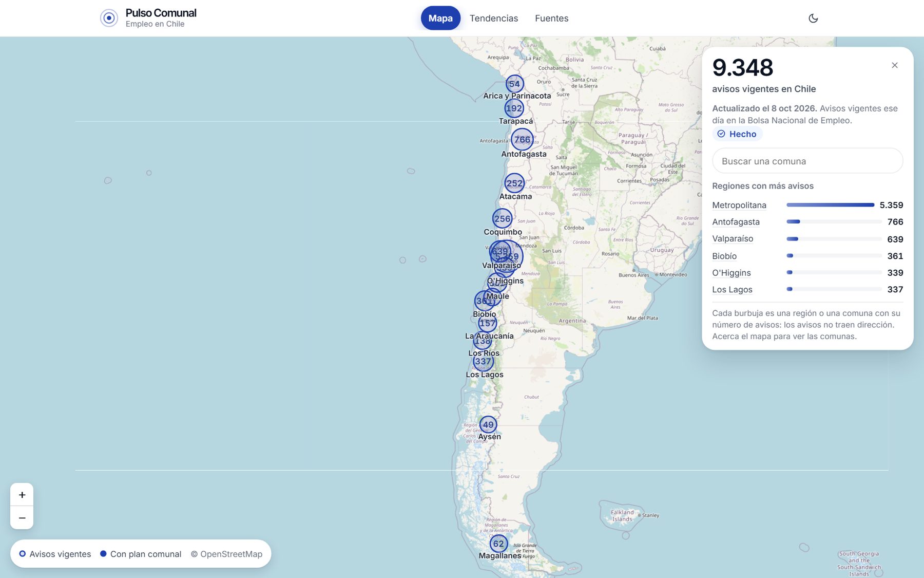Click the Tarapacá bubble showing 192

tap(514, 108)
